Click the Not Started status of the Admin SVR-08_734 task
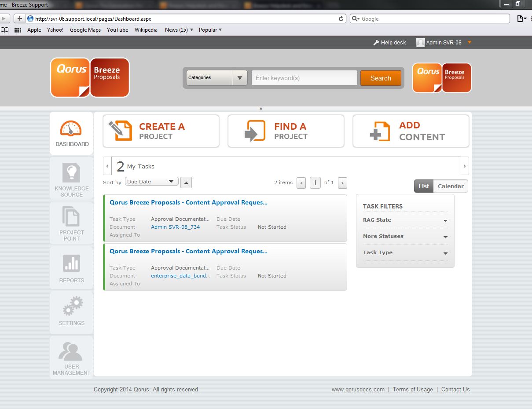The image size is (532, 409). click(x=272, y=227)
